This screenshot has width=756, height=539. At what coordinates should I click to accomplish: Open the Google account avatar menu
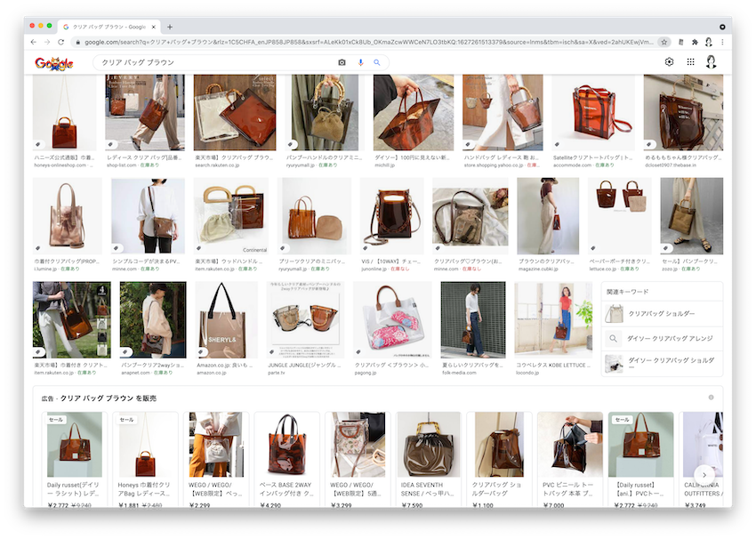(x=712, y=61)
